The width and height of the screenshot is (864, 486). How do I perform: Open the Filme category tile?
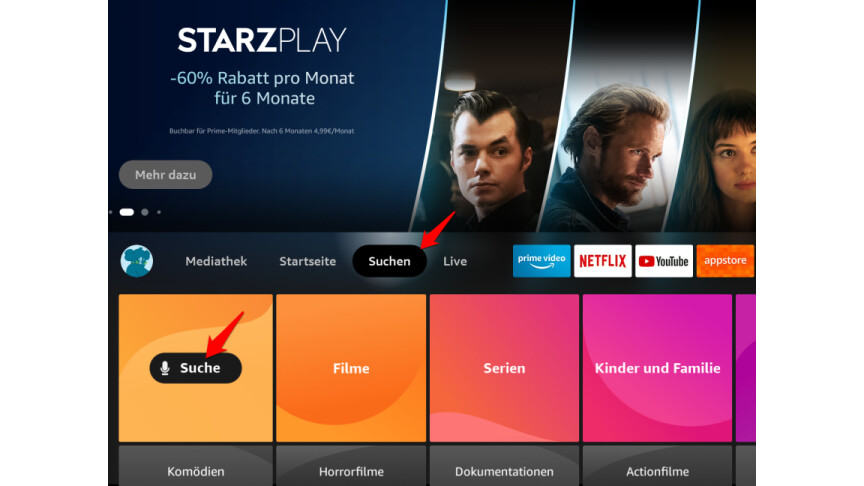[x=351, y=368]
